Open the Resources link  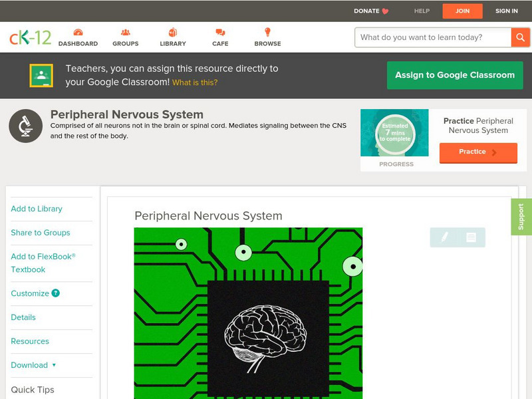pyautogui.click(x=30, y=341)
